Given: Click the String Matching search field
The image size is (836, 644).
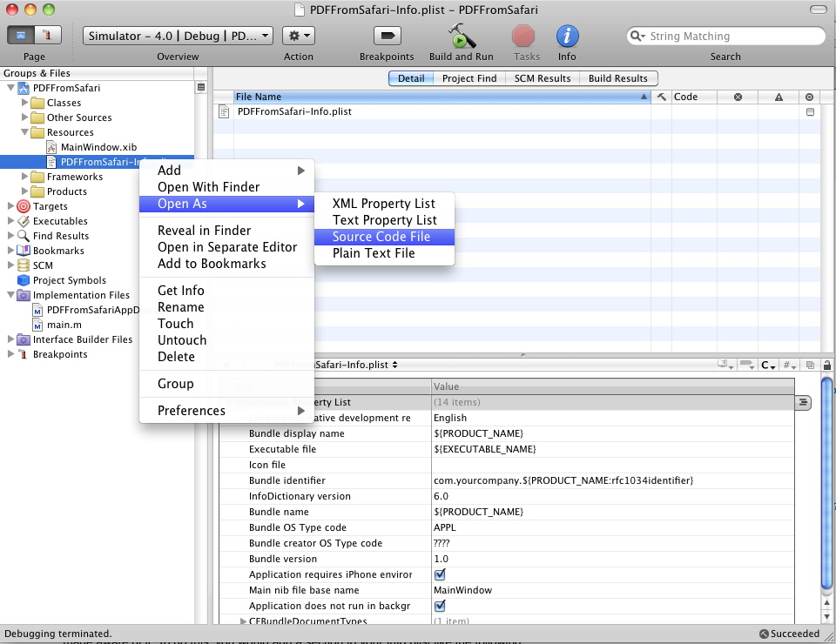Looking at the screenshot, I should pyautogui.click(x=731, y=37).
